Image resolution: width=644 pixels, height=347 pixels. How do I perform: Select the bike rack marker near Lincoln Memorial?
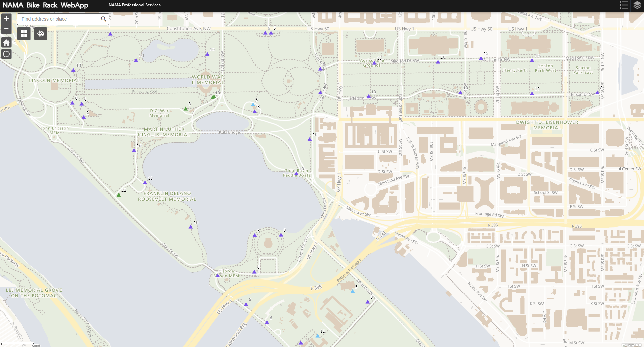coord(73,70)
